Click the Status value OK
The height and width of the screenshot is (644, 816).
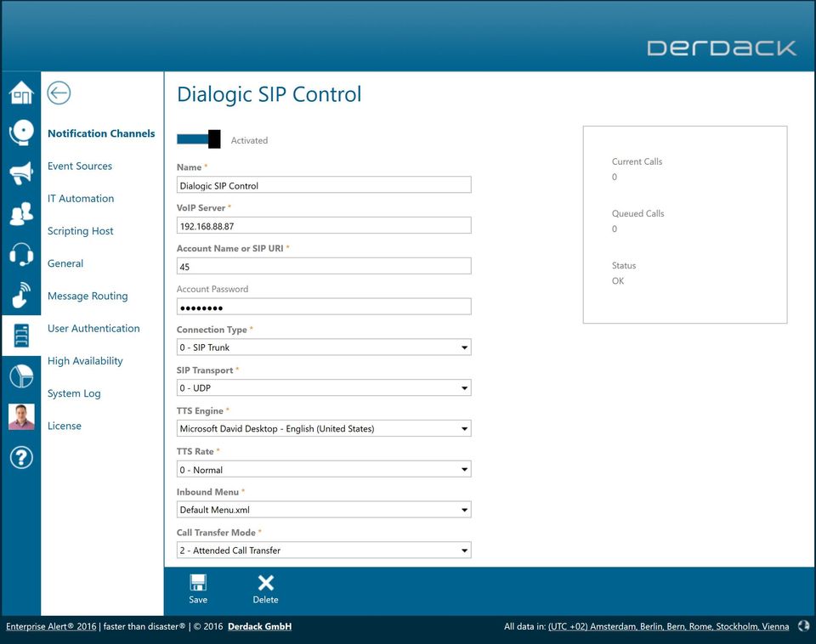[x=618, y=281]
